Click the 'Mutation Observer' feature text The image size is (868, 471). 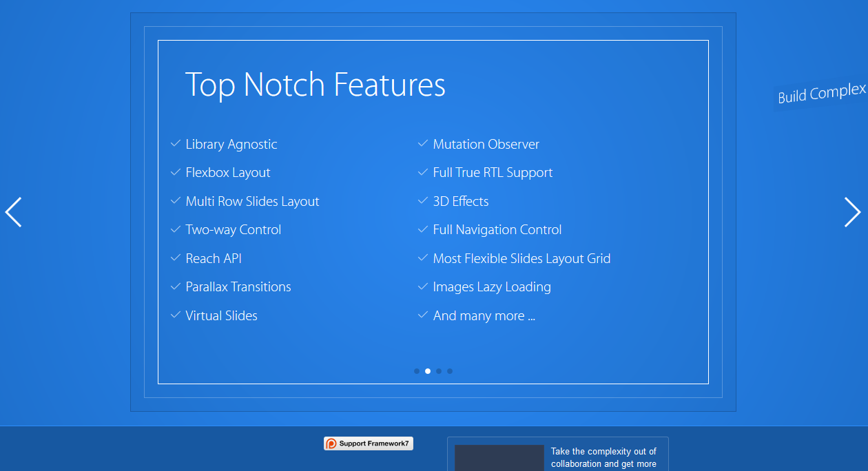click(x=486, y=145)
